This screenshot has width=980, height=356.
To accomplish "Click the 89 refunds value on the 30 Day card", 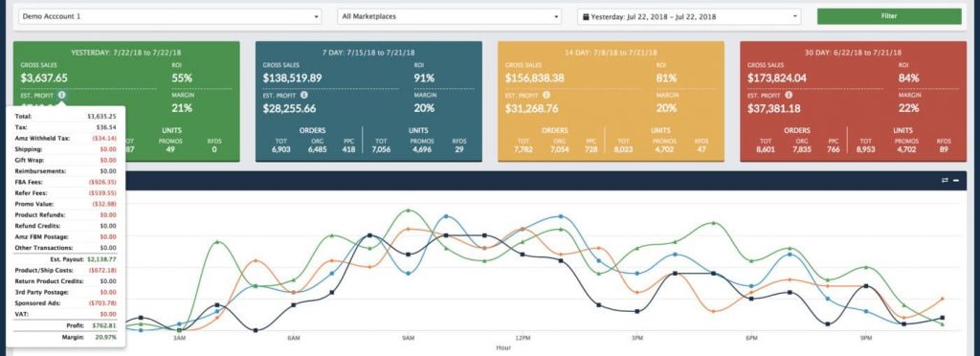I will click(x=944, y=150).
